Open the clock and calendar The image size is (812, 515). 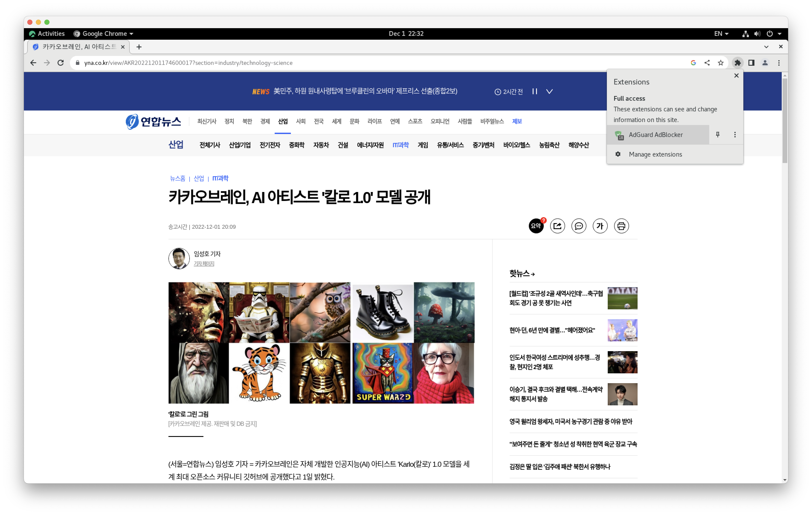[406, 34]
